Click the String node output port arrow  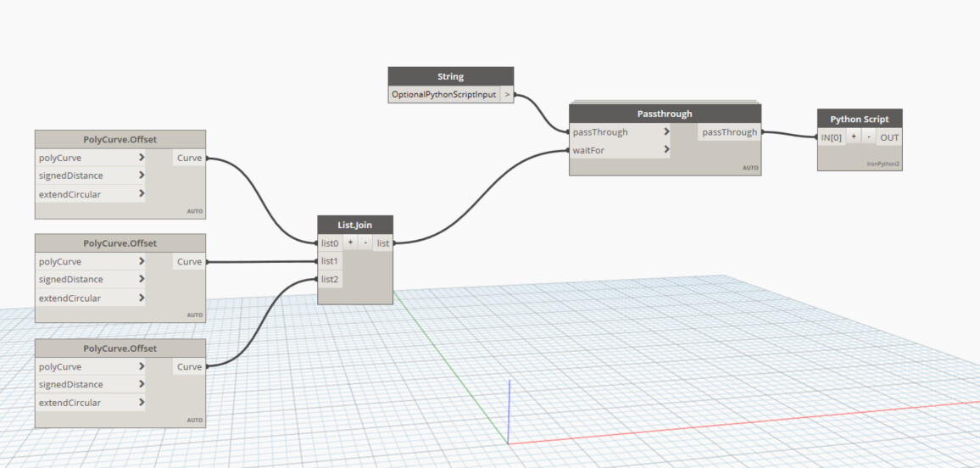click(x=507, y=94)
